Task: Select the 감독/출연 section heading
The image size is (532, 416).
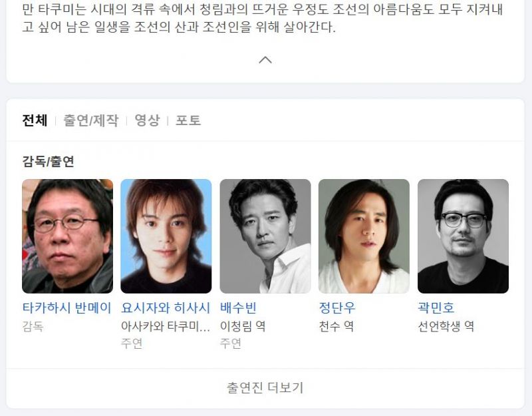Action: [x=48, y=161]
